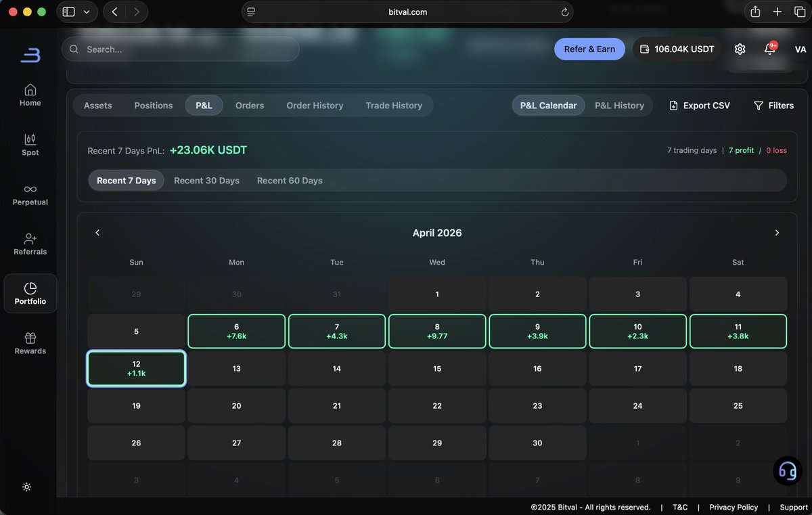
Task: Toggle light/dark theme sun icon
Action: [26, 487]
